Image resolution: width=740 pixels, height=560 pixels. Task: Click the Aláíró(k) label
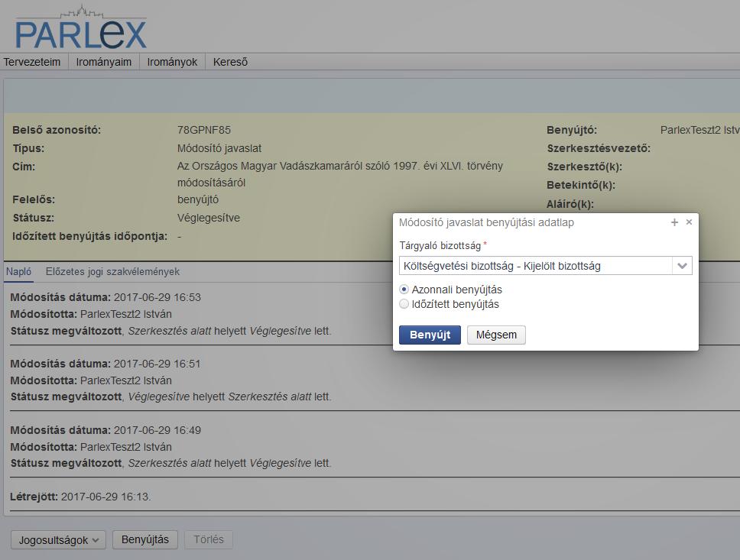click(x=570, y=204)
